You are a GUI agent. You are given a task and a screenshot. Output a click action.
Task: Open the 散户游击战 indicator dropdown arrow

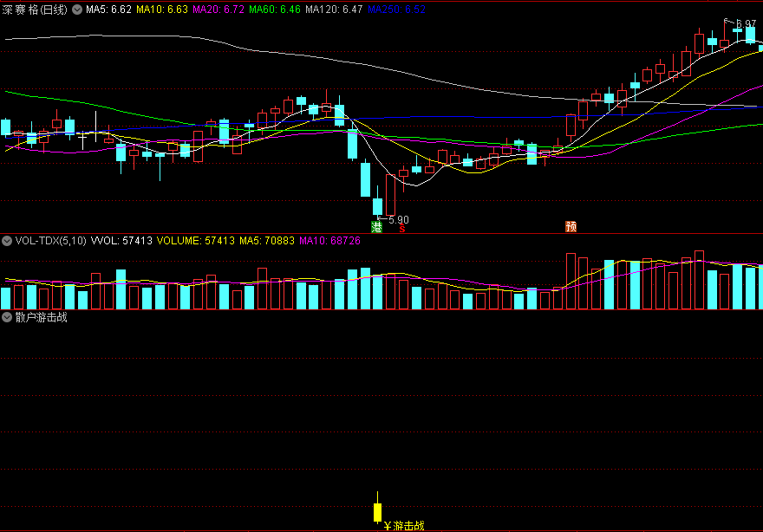pos(7,317)
